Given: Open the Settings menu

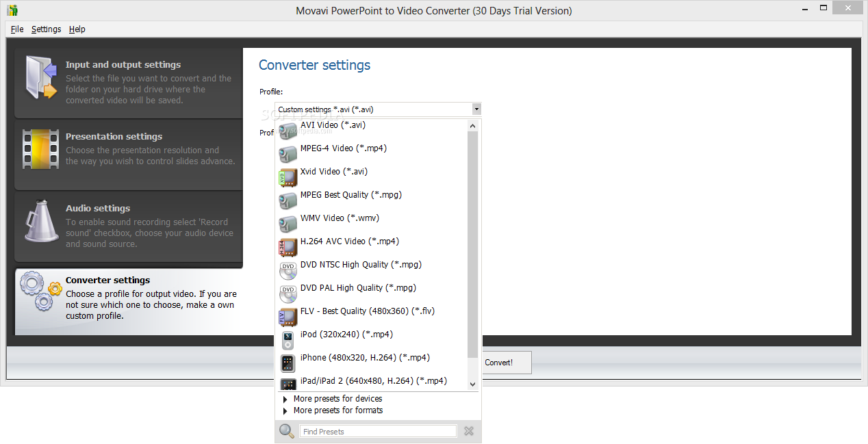Looking at the screenshot, I should [46, 29].
